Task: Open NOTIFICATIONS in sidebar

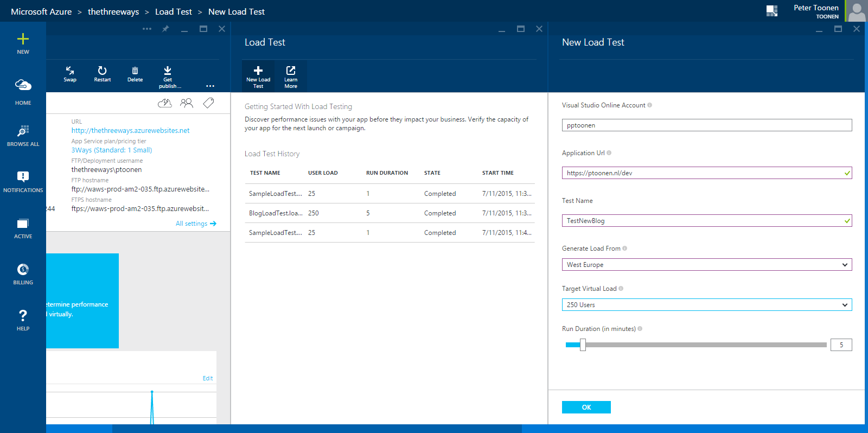Action: coord(23,182)
